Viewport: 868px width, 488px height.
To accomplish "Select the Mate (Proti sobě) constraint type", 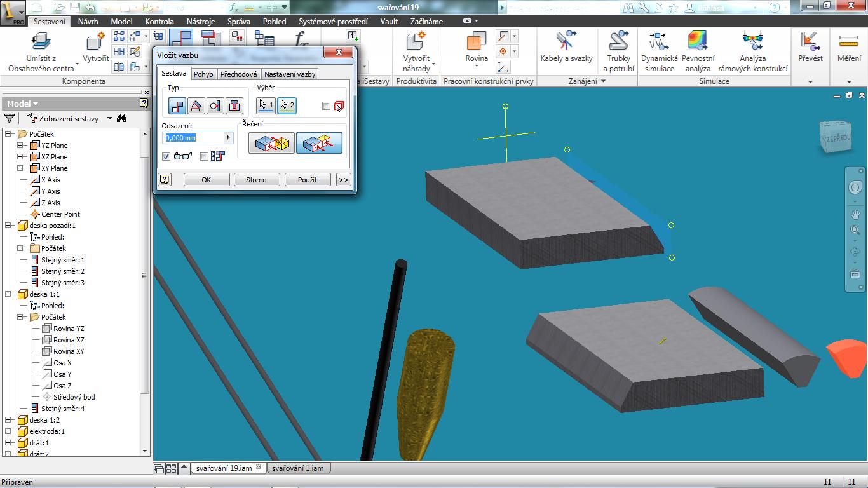I will pos(177,105).
